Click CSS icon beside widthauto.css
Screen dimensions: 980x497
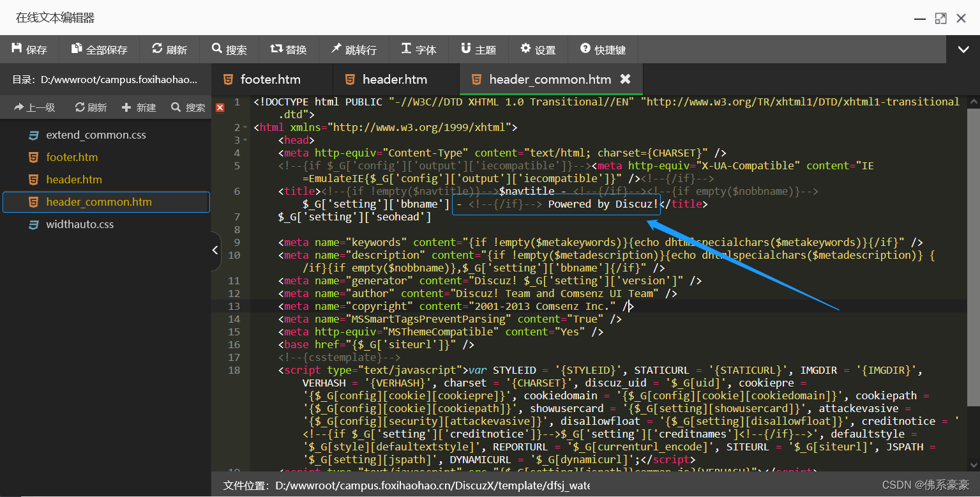[33, 224]
